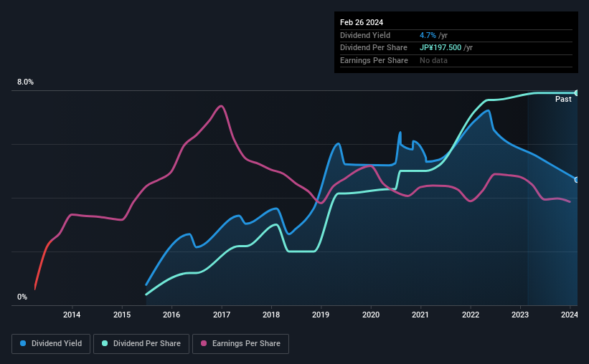The height and width of the screenshot is (364, 589).
Task: Click the 2016 x-axis label
Action: (171, 315)
